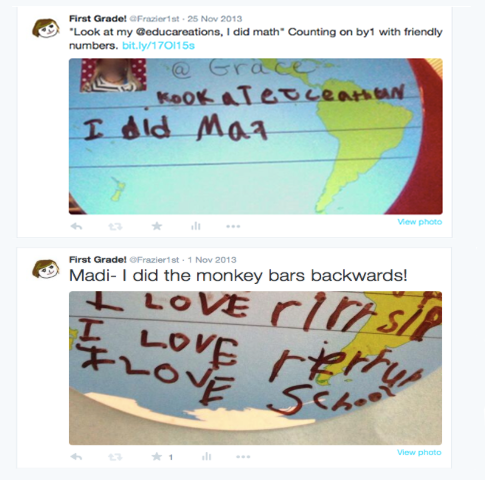Retweet the 25 Nov educreations tweet
The image size is (485, 480).
coord(115,227)
